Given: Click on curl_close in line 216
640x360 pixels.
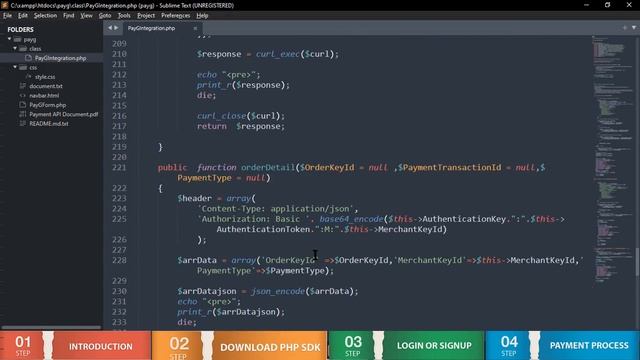Looking at the screenshot, I should pyautogui.click(x=221, y=116).
